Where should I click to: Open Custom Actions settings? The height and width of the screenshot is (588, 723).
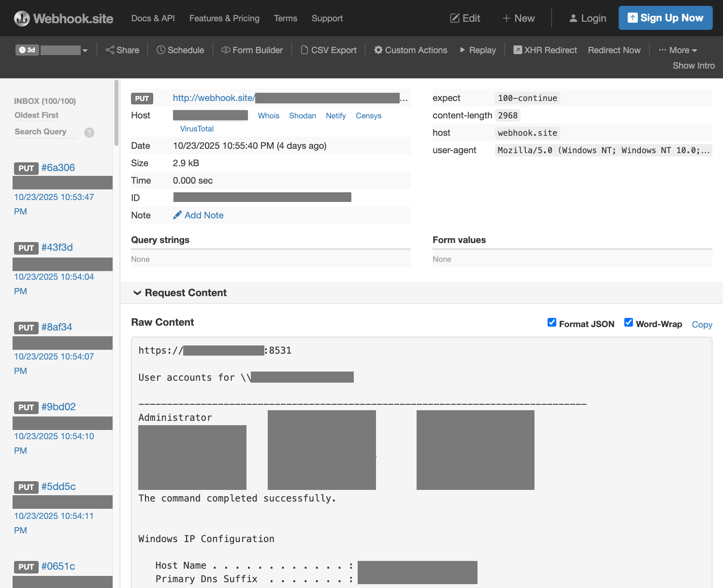coord(410,50)
